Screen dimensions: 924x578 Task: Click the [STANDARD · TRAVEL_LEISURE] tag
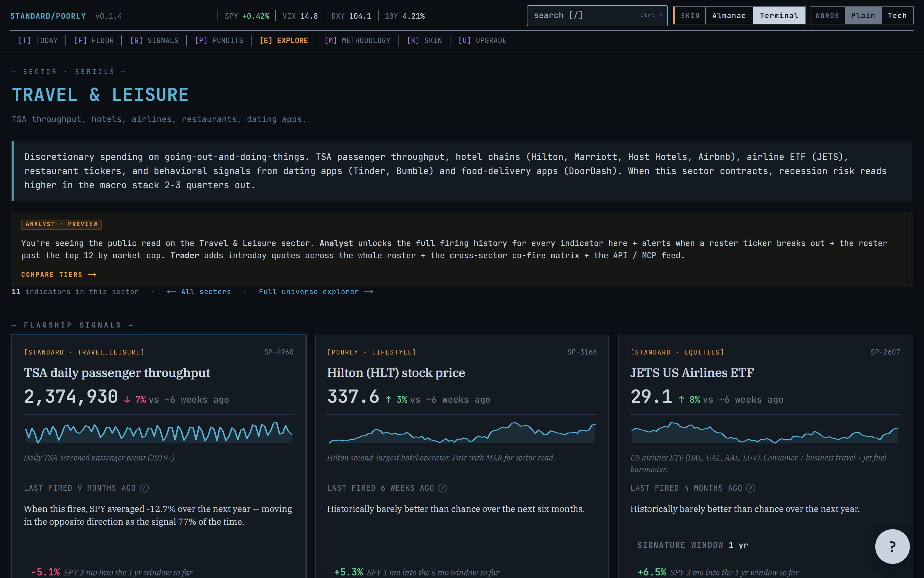tap(84, 352)
